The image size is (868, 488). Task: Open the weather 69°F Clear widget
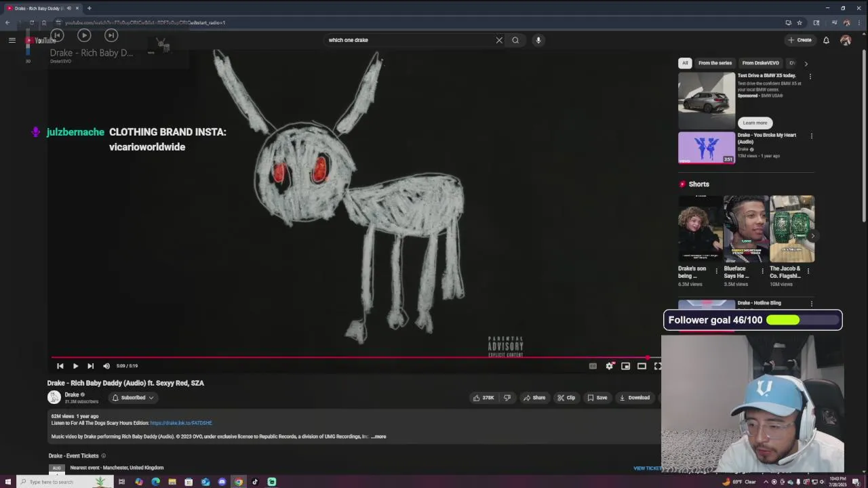(x=739, y=482)
